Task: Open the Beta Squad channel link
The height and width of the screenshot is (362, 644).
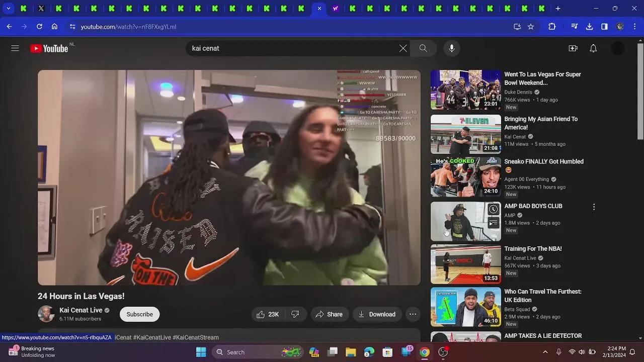Action: pos(518,309)
